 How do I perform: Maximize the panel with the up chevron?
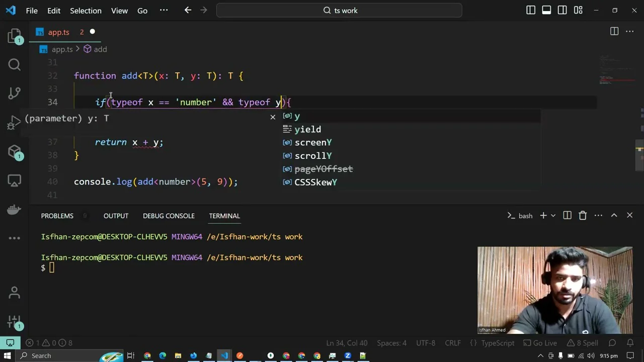[614, 216]
